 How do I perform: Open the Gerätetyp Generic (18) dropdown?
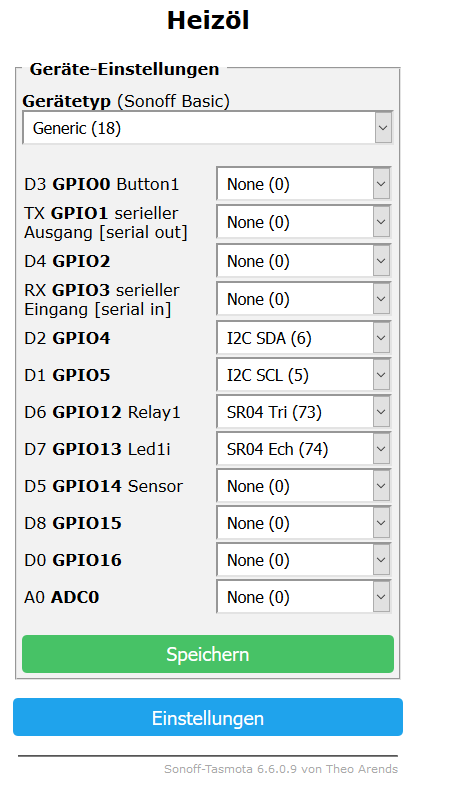207,127
